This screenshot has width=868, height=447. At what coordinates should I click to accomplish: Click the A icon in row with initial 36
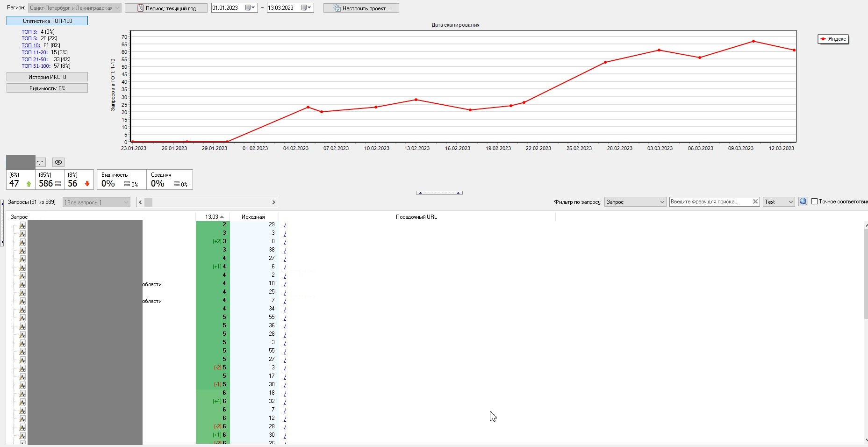22,326
